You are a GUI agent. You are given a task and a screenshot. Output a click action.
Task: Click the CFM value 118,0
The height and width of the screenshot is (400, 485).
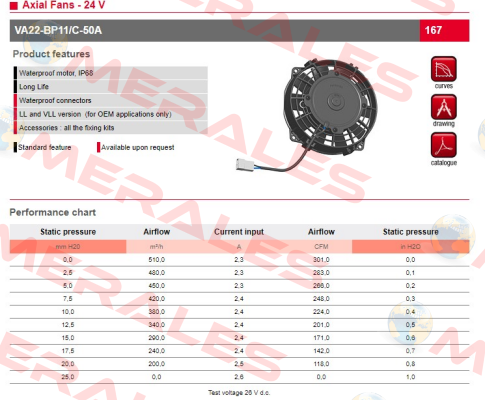pos(321,364)
